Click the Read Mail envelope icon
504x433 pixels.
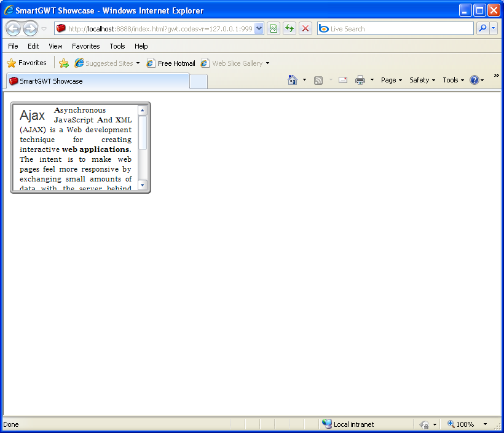343,80
